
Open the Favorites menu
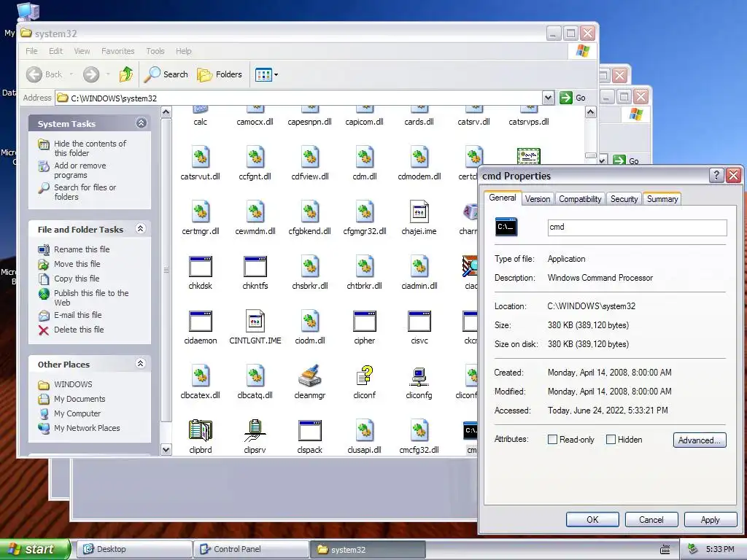point(117,51)
